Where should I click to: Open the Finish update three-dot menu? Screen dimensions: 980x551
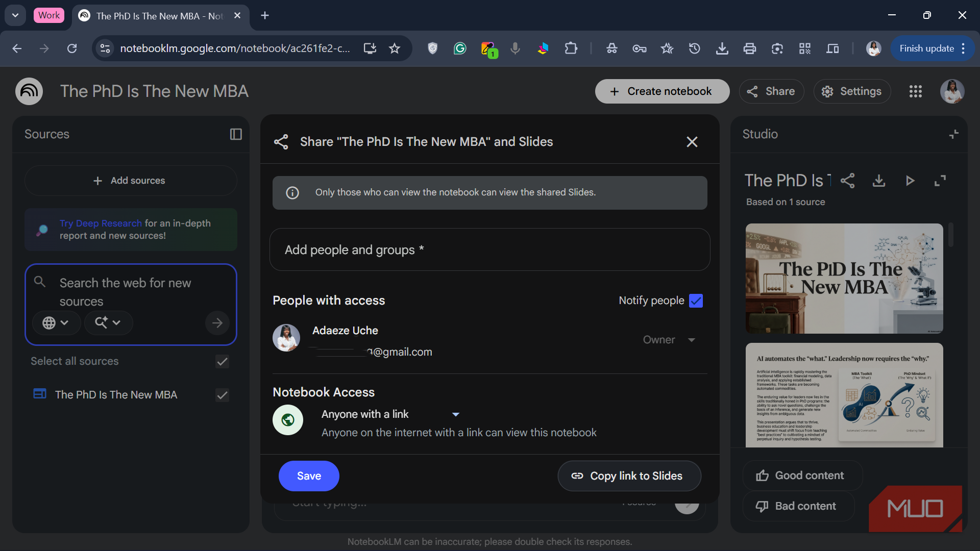tap(963, 48)
